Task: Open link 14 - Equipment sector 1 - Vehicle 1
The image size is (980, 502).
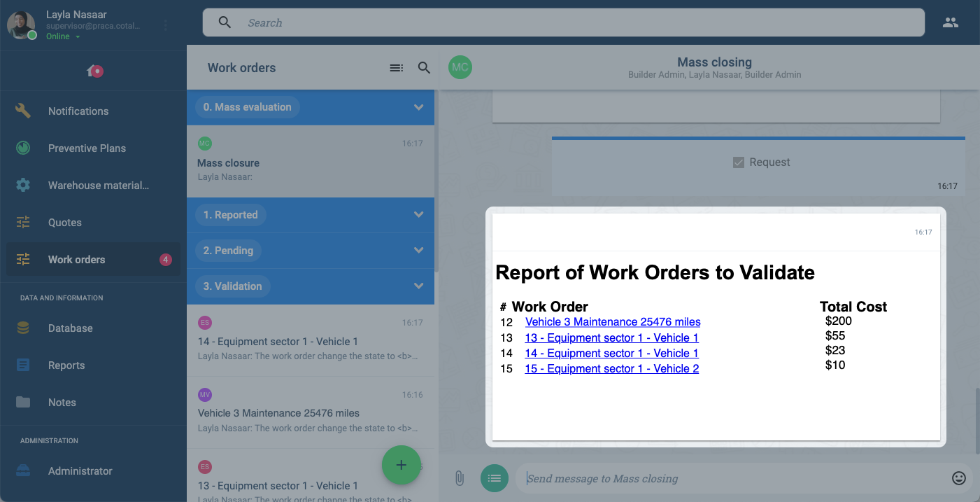Action: pos(612,353)
